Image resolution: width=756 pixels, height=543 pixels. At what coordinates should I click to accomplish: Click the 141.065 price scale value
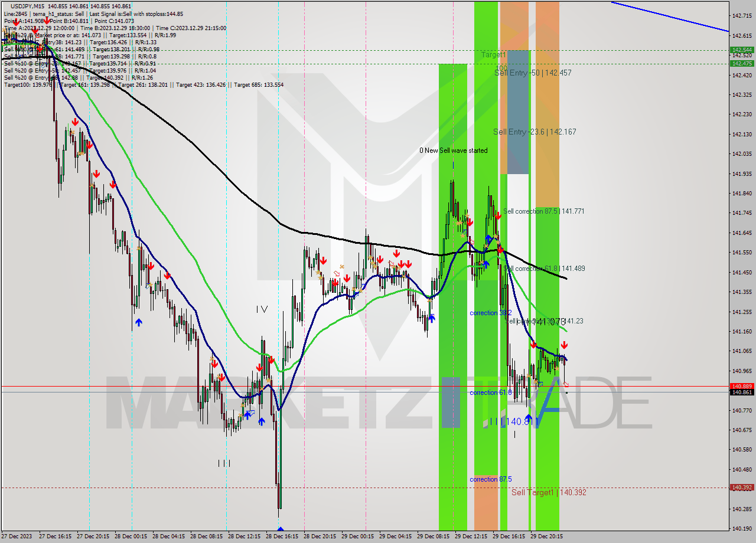[x=742, y=351]
